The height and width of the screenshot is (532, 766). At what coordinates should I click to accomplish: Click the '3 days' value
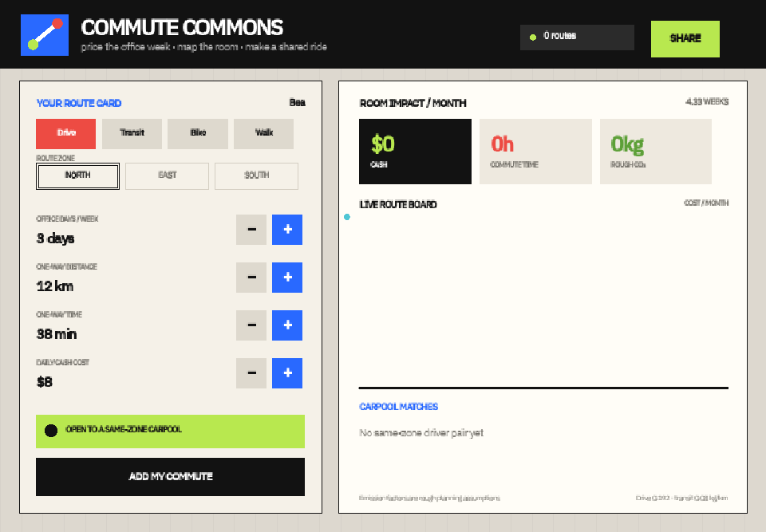[x=56, y=238]
